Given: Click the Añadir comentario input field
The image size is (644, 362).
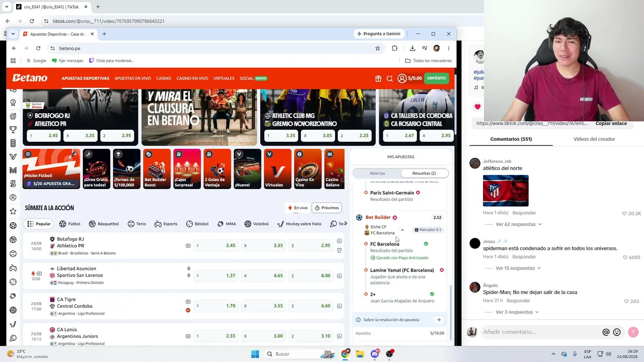Looking at the screenshot, I should 541,332.
